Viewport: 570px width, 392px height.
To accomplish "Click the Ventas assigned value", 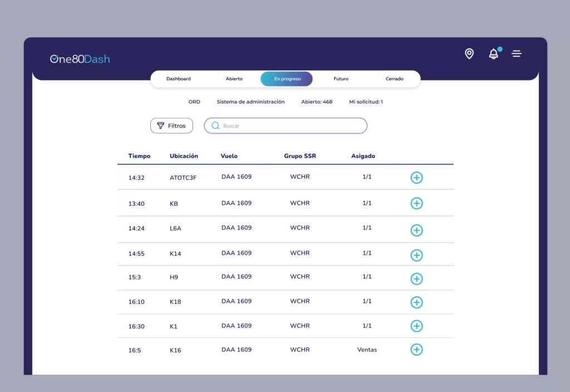I will pos(367,350).
